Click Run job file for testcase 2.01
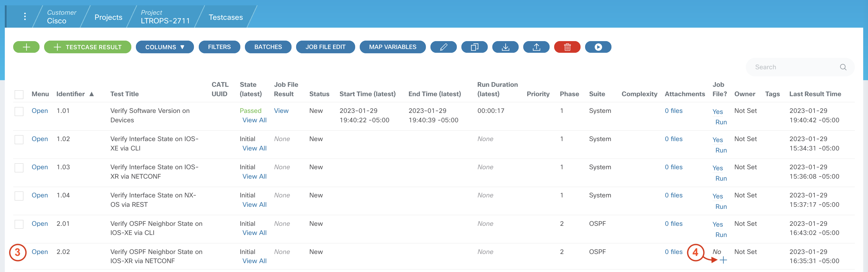 (x=721, y=235)
